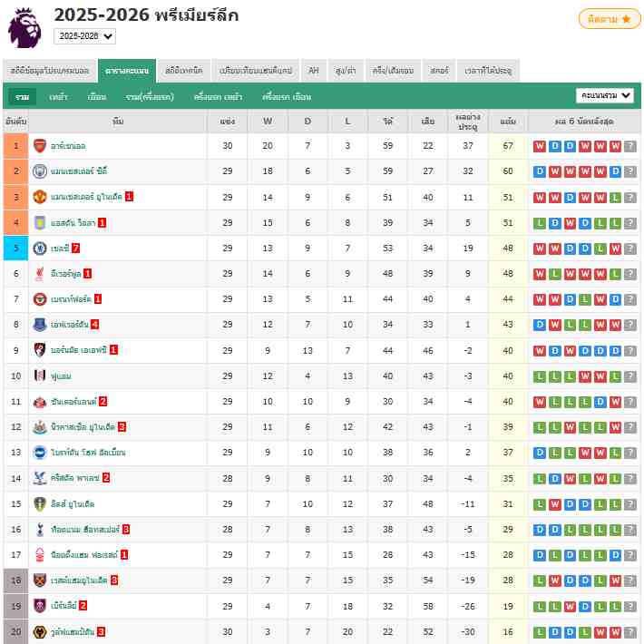Open the 2025-2026 season dropdown
Image resolution: width=644 pixels, height=644 pixels.
(84, 36)
